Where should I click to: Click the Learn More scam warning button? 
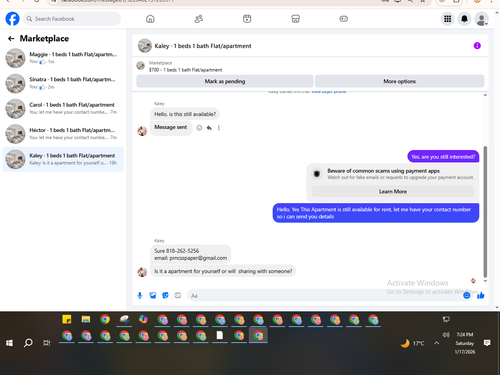tap(393, 191)
